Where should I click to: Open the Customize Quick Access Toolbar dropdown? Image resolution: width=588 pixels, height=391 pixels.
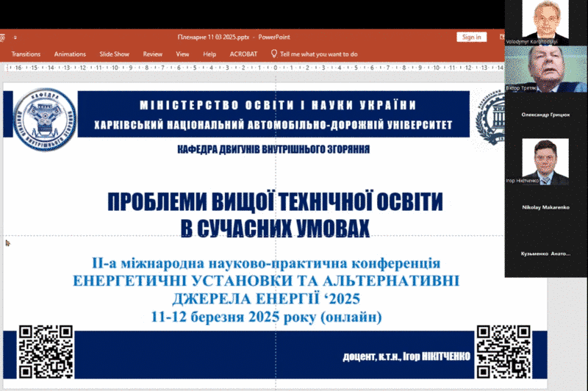15,37
